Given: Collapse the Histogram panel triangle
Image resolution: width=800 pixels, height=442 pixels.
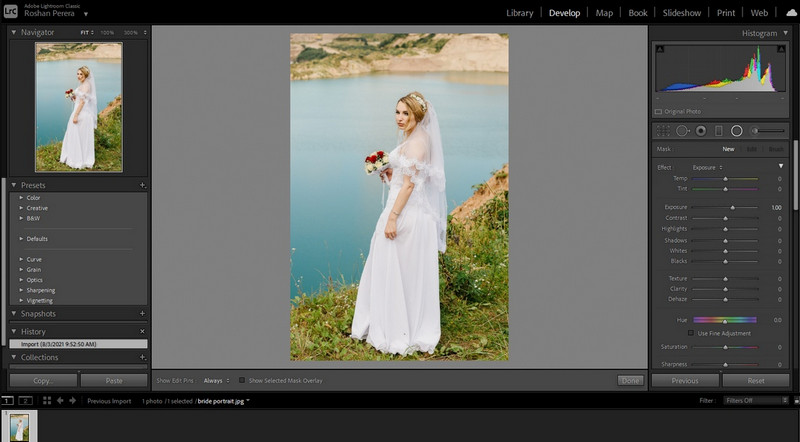Looking at the screenshot, I should [785, 33].
